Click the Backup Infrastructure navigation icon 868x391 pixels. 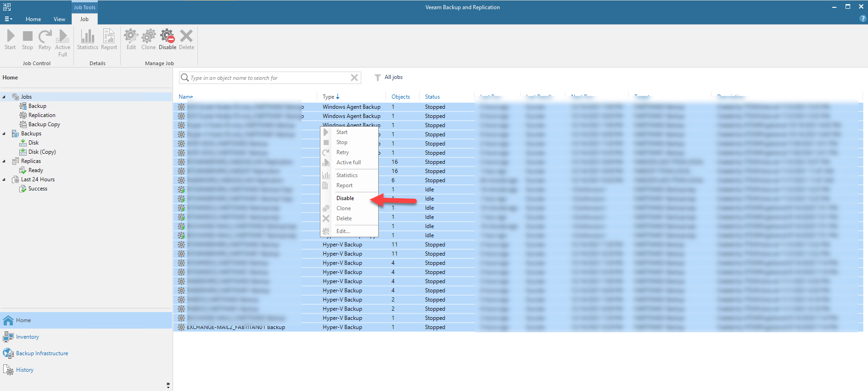(8, 353)
